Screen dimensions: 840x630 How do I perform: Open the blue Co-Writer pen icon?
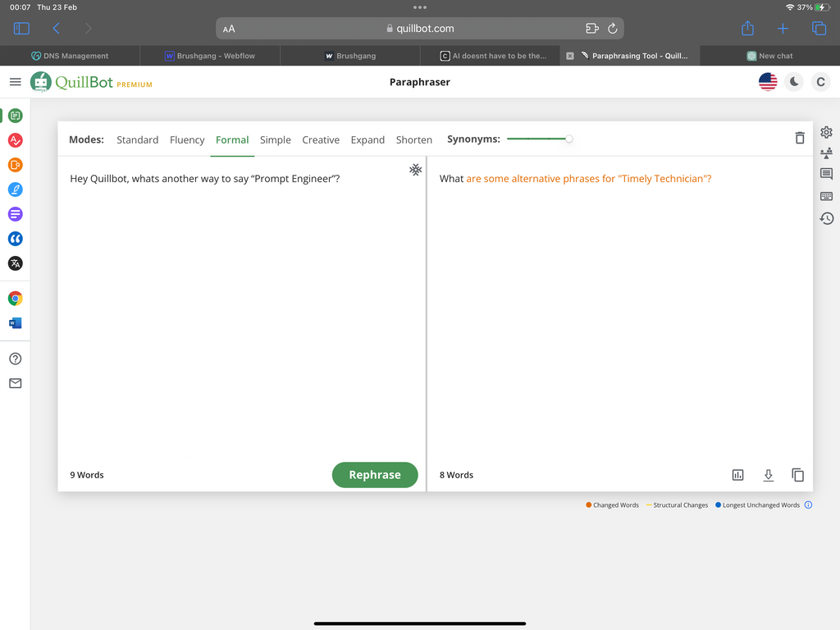(16, 189)
